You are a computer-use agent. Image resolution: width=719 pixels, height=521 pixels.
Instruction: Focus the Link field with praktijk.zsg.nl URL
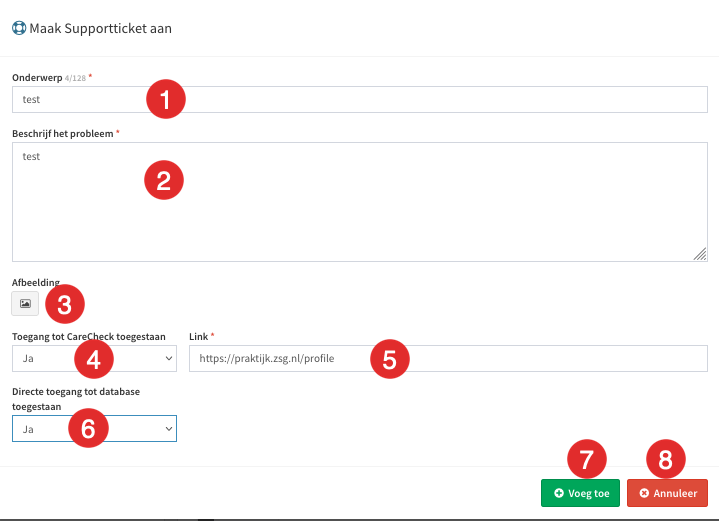pyautogui.click(x=448, y=359)
